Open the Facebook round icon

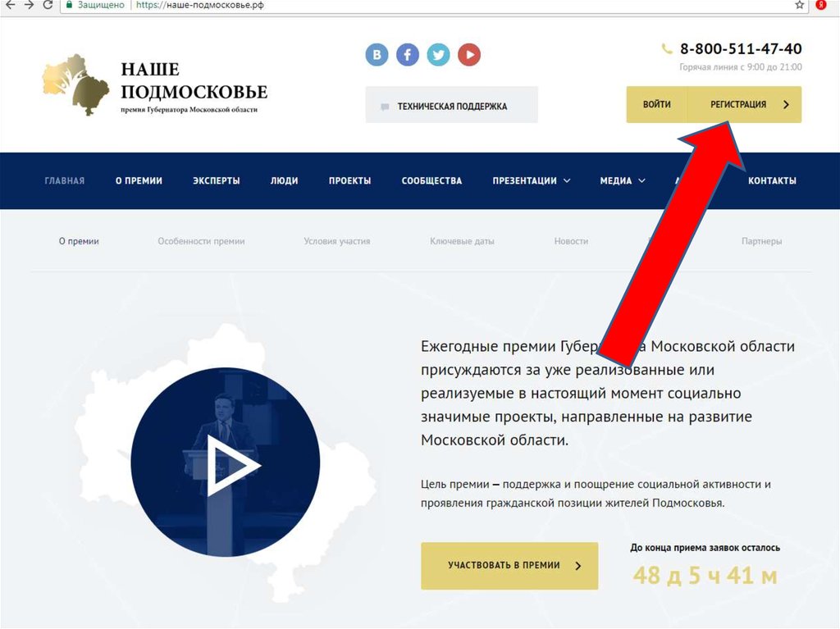coord(408,55)
